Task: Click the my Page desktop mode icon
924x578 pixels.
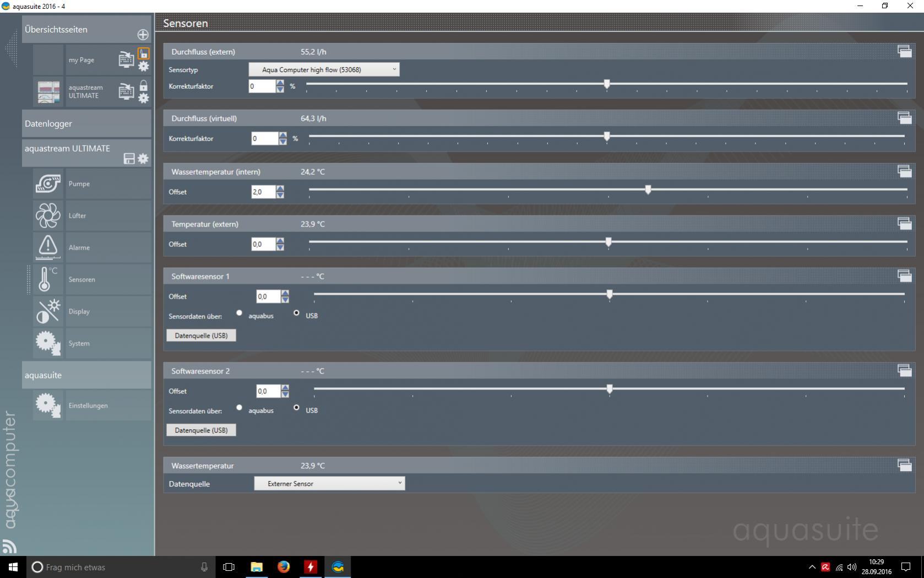Action: (127, 59)
